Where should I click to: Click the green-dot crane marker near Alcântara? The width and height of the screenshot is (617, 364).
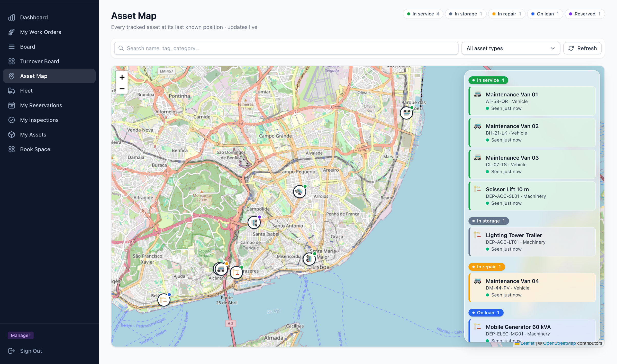pos(236,272)
